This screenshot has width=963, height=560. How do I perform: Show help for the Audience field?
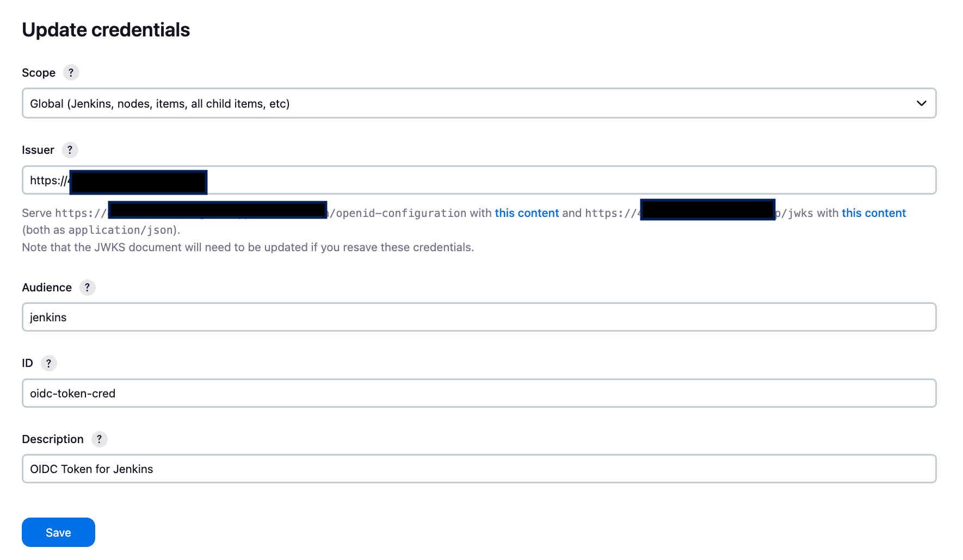tap(87, 288)
